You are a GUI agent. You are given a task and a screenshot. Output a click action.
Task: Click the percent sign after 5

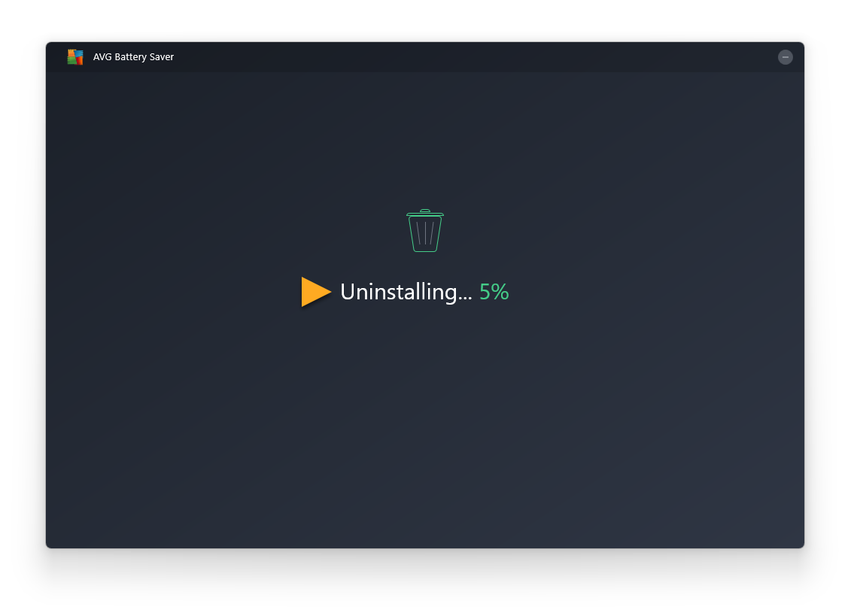(501, 292)
